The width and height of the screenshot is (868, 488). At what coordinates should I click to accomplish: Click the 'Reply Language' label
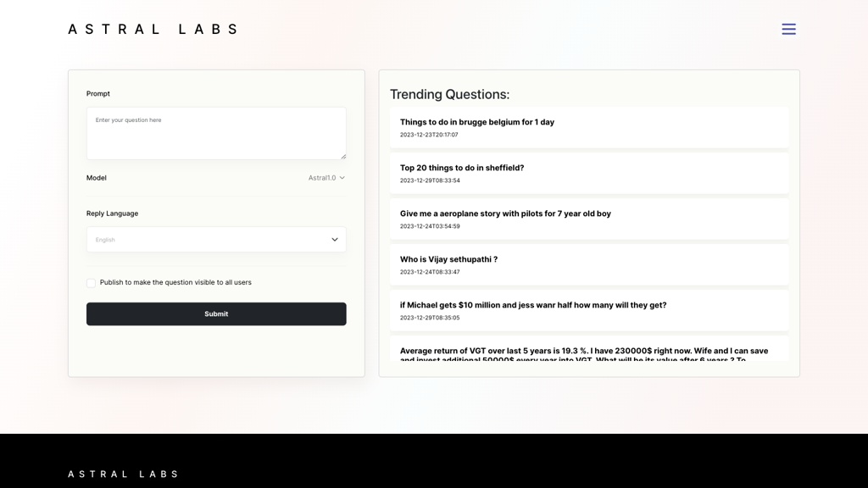coord(111,213)
